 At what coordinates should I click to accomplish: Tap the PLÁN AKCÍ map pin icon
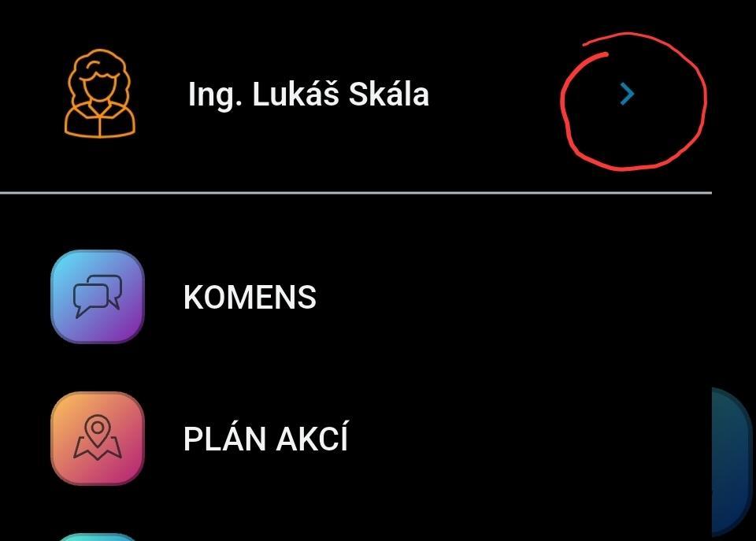pyautogui.click(x=98, y=439)
